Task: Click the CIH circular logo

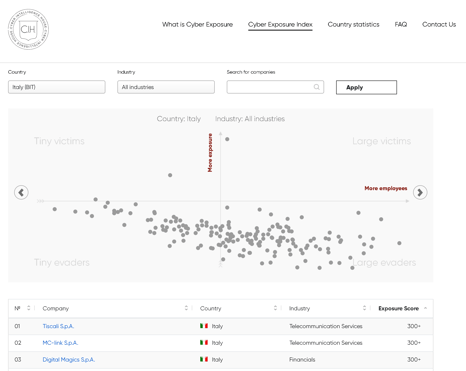Action: click(x=28, y=29)
